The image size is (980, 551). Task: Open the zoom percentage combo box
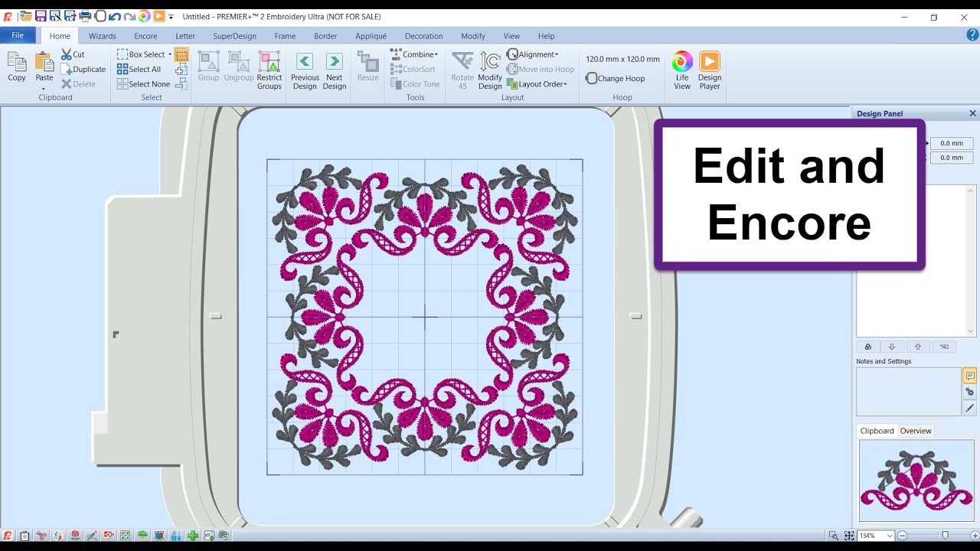click(x=876, y=536)
